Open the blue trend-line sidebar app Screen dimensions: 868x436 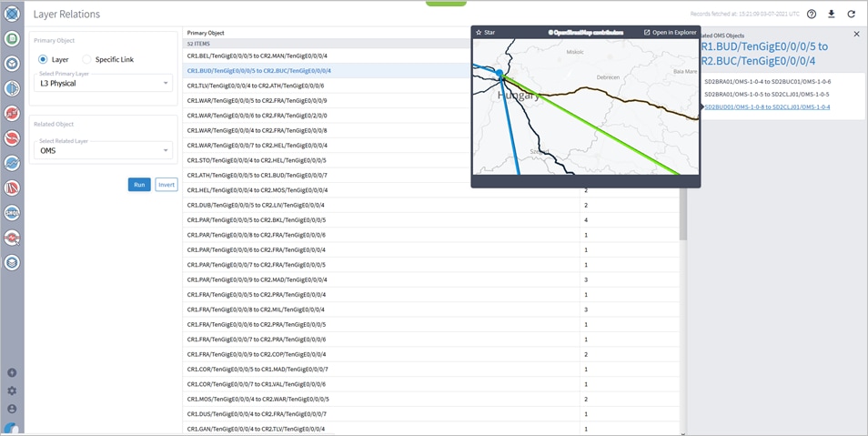coord(12,163)
